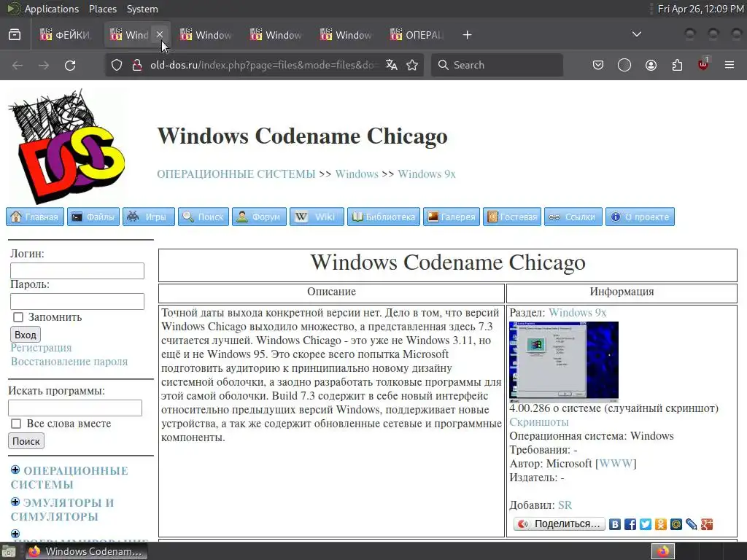Open Firefox application menu
Screen dimensions: 747x560
(x=729, y=65)
